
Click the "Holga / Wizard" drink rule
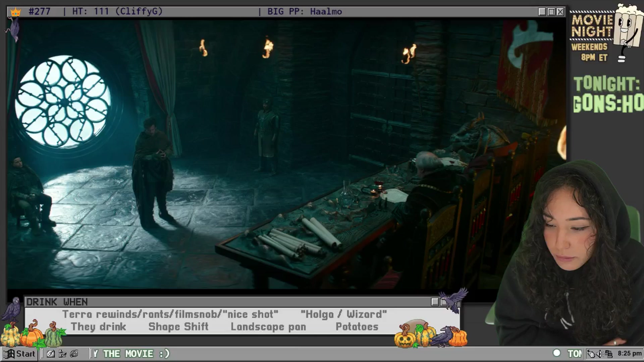pos(344,314)
